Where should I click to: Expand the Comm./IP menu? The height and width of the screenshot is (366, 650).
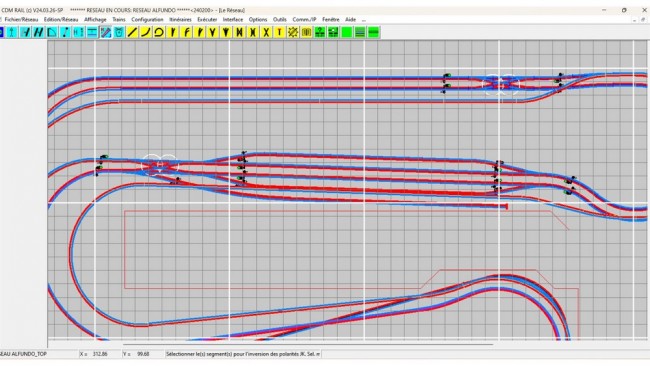[304, 19]
